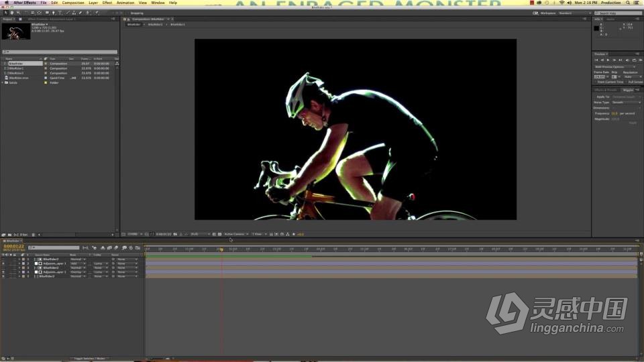The width and height of the screenshot is (644, 362).
Task: Jump to first frame in Preview panel
Action: 596,60
